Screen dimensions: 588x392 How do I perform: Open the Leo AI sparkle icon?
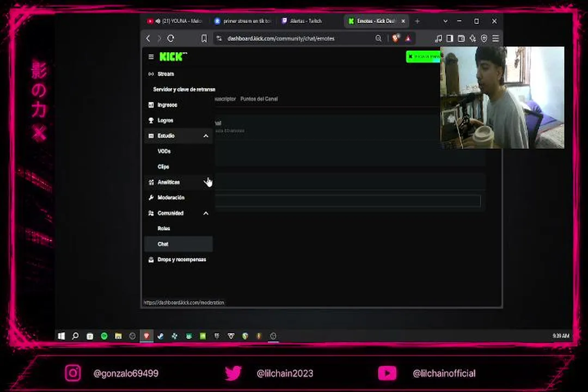[x=473, y=38]
